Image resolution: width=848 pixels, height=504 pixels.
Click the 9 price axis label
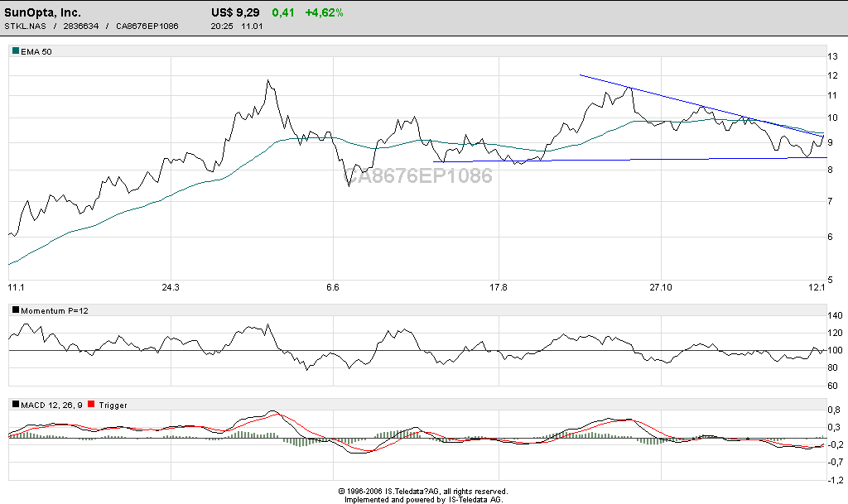coord(830,142)
